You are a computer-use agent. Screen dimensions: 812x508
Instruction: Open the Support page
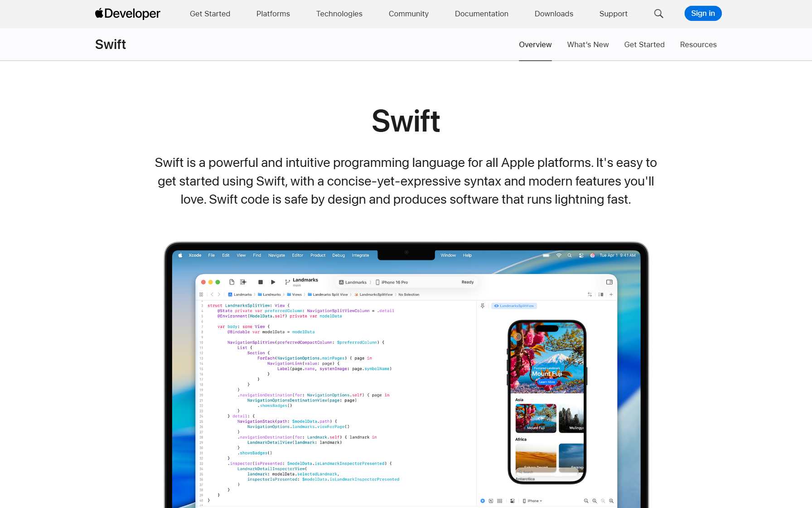pos(614,14)
